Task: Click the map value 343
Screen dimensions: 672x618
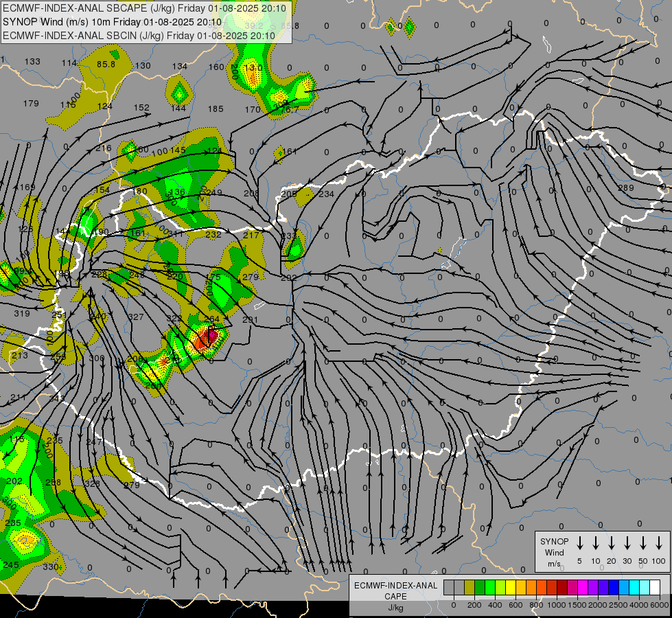Action: point(56,398)
